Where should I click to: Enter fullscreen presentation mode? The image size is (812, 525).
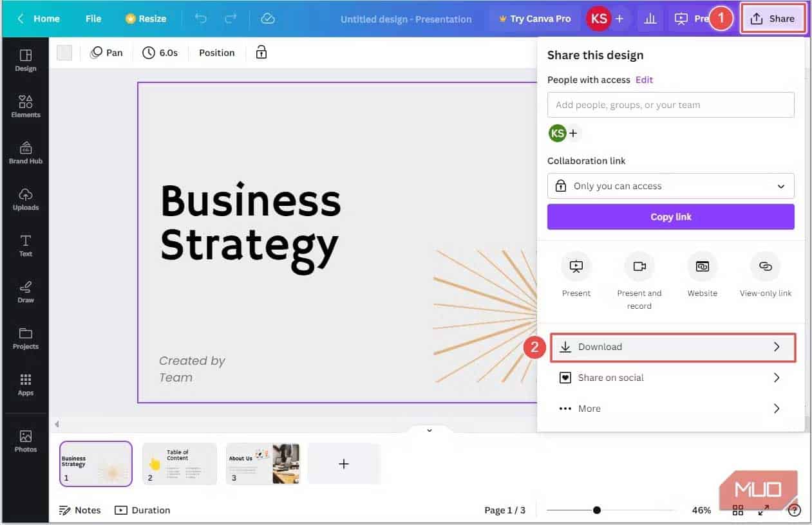pos(764,510)
